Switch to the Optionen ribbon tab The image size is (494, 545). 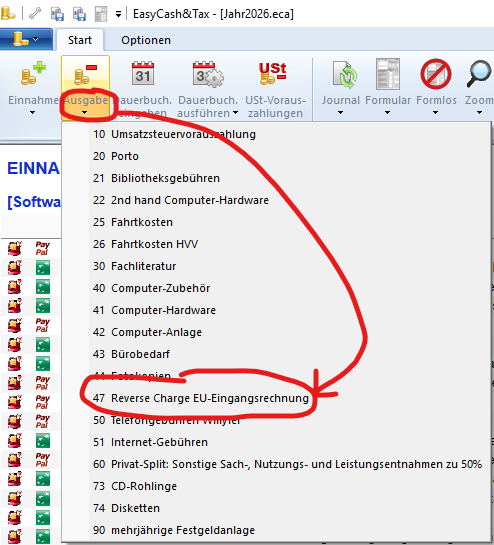[146, 40]
